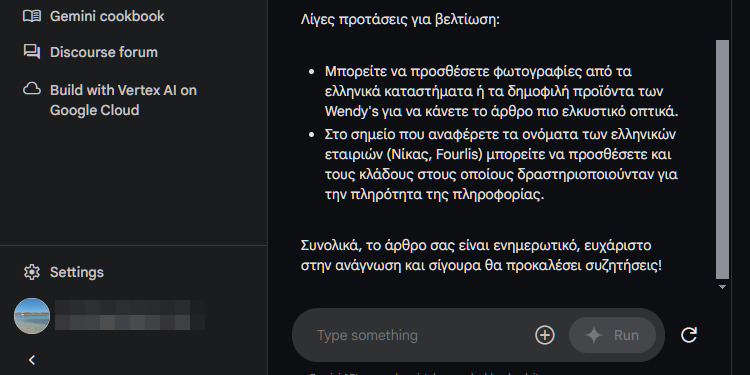Click the sparkle icon inside Run
Viewport: 750px width, 375px height.
pos(594,335)
